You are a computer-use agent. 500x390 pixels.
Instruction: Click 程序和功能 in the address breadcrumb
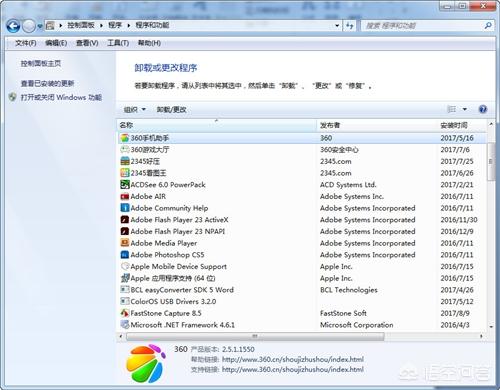coord(152,25)
